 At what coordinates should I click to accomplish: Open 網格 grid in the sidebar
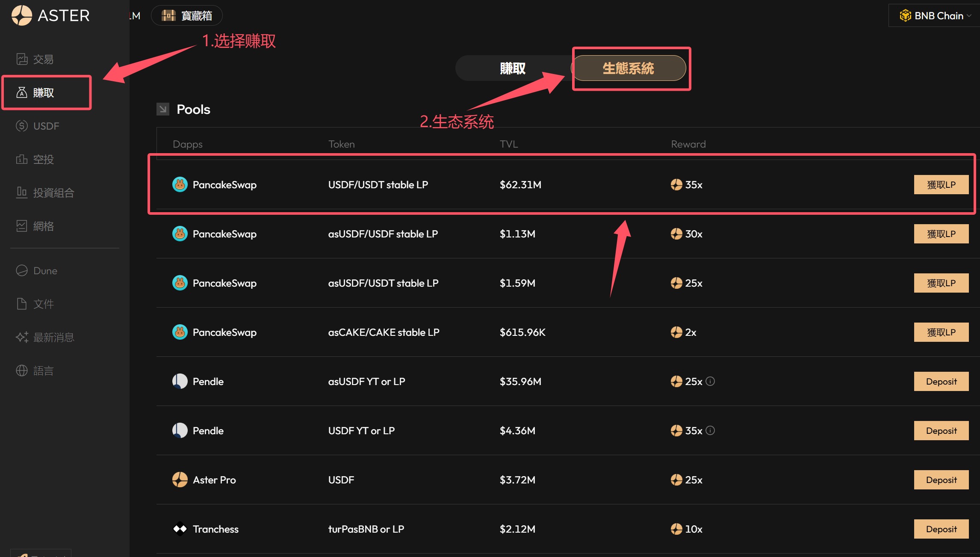(35, 226)
